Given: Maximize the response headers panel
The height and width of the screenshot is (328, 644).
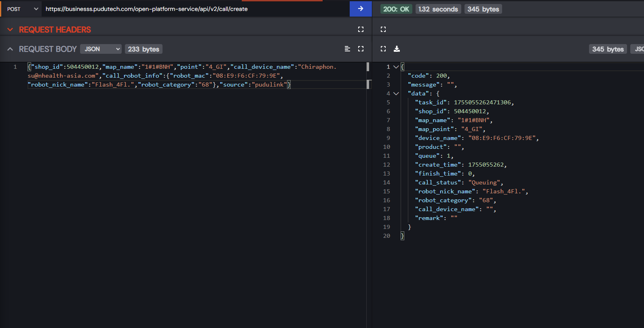Looking at the screenshot, I should click(383, 29).
